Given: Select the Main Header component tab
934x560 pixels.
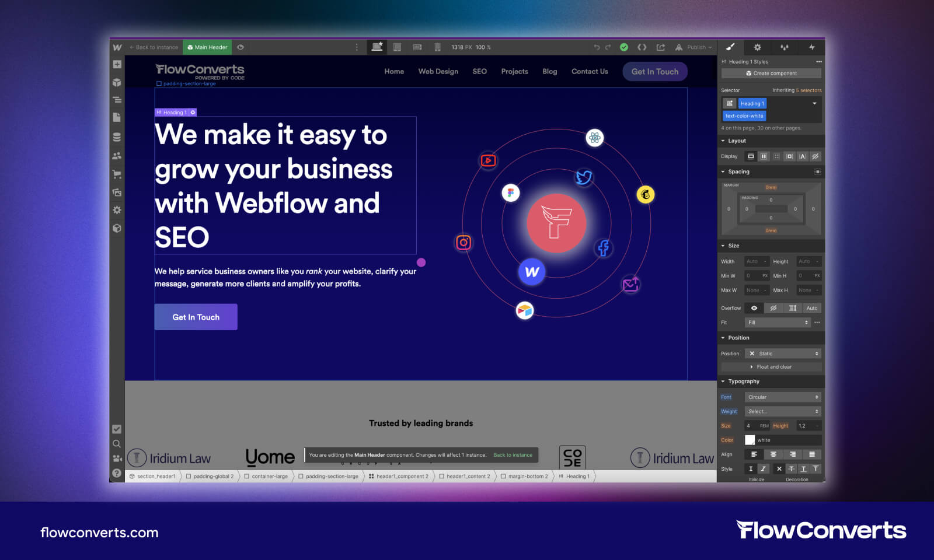Looking at the screenshot, I should (x=207, y=47).
